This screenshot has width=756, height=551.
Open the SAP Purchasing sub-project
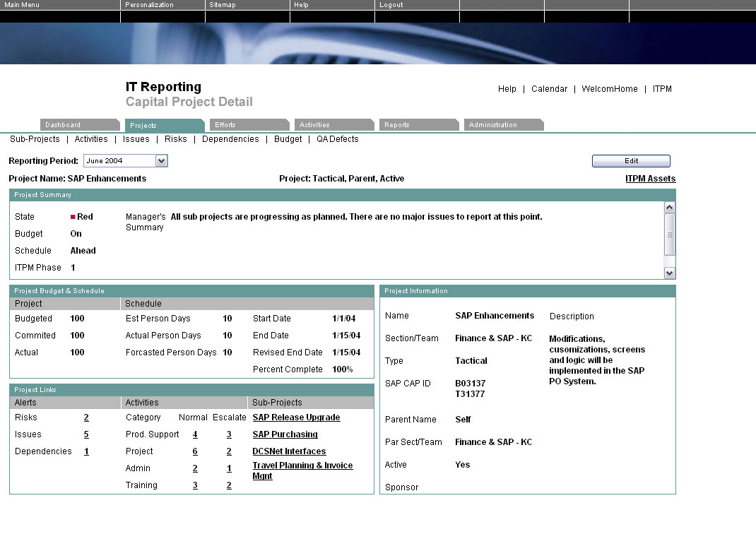coord(285,434)
